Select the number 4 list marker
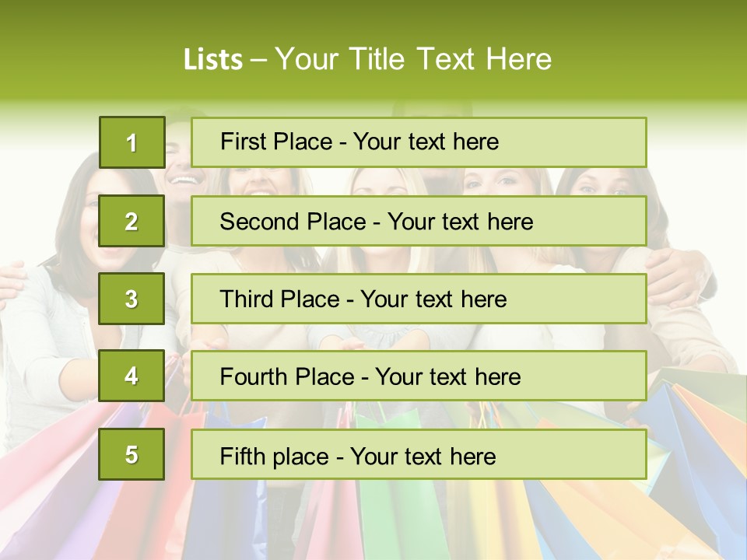 pos(132,376)
